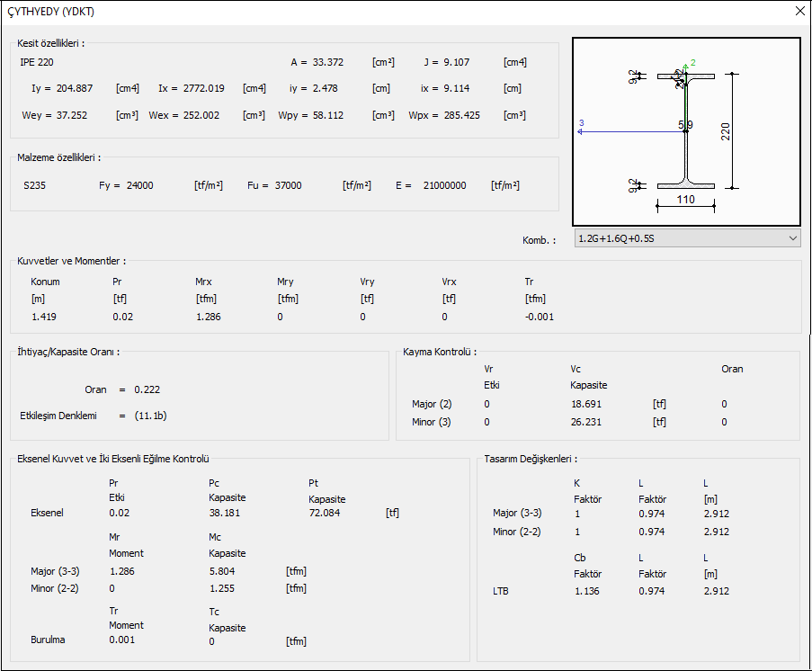Click the bottom 9.2 flange thickness marker
The image size is (812, 671).
point(633,185)
